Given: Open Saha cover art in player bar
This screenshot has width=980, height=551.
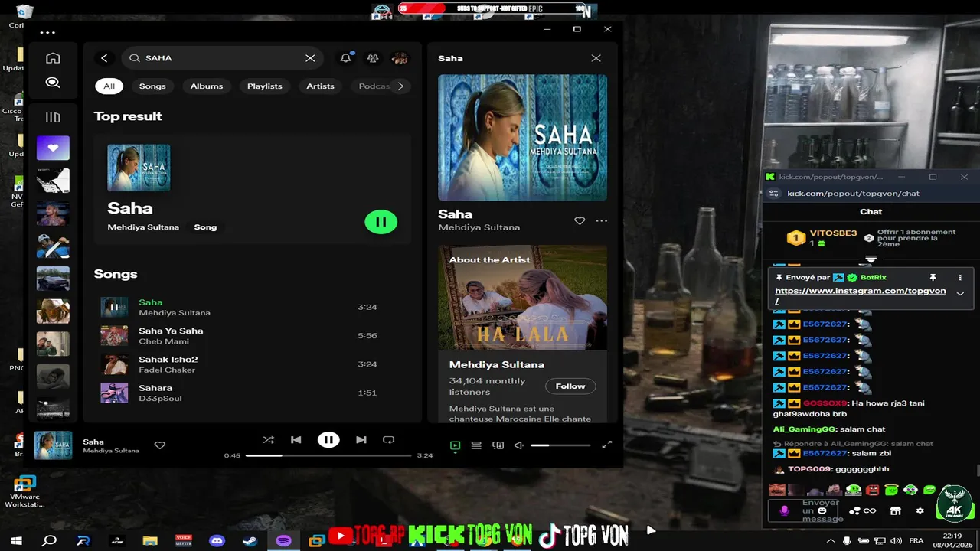Looking at the screenshot, I should click(53, 445).
